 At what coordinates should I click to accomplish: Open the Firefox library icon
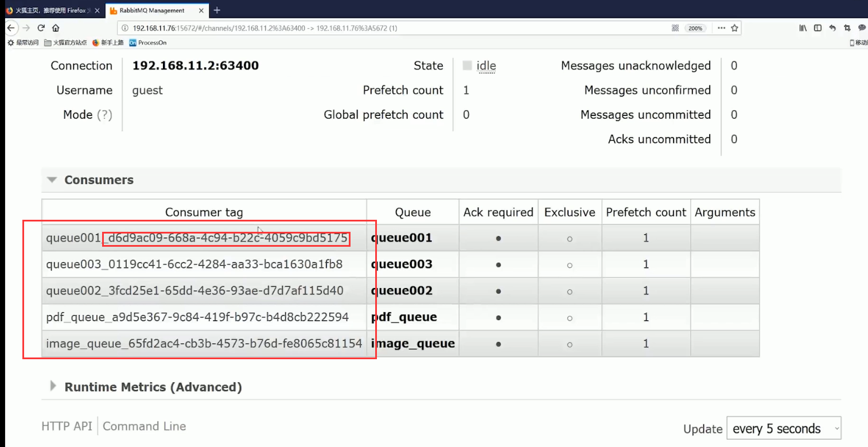coord(803,28)
